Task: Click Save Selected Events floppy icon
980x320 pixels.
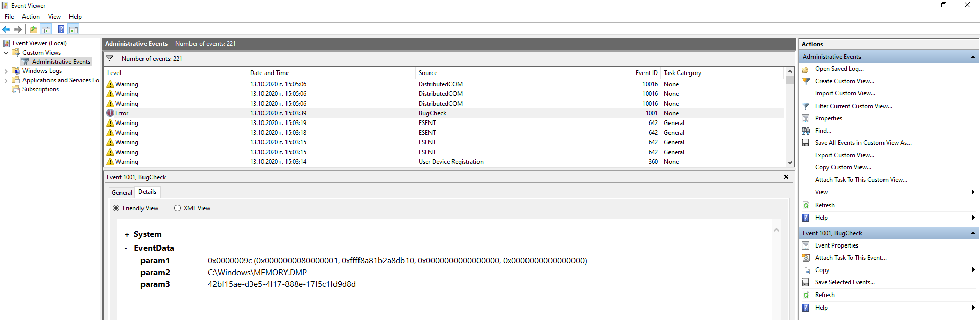Action: point(806,282)
